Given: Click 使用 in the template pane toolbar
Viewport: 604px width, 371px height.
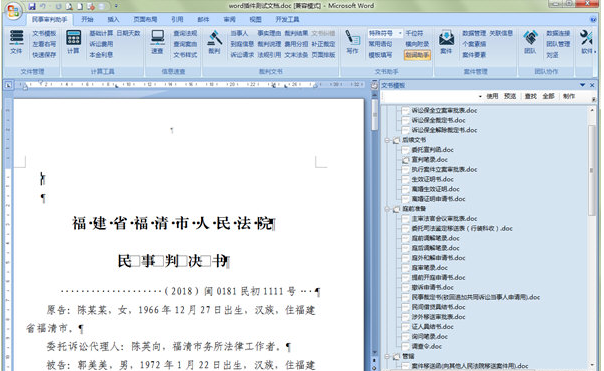Looking at the screenshot, I should 492,96.
